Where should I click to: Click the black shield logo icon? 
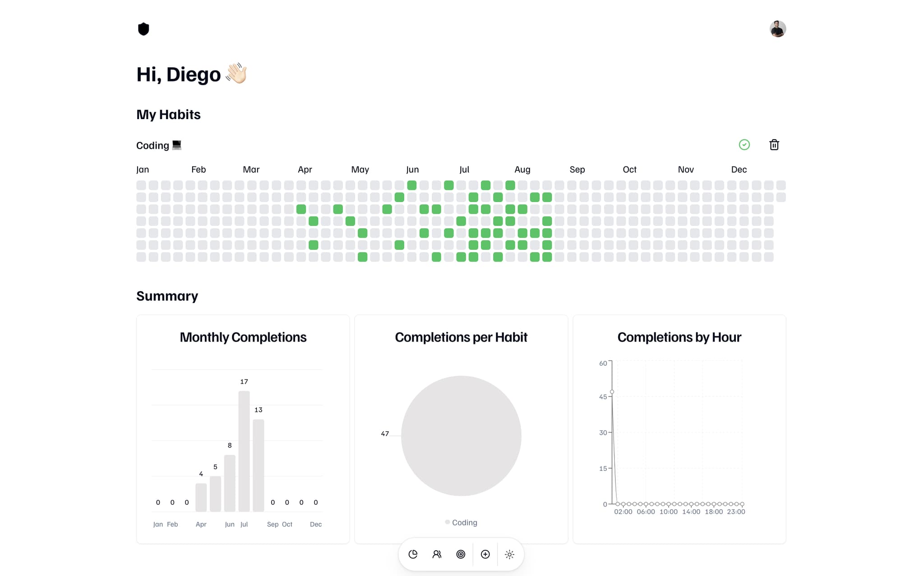click(x=143, y=29)
